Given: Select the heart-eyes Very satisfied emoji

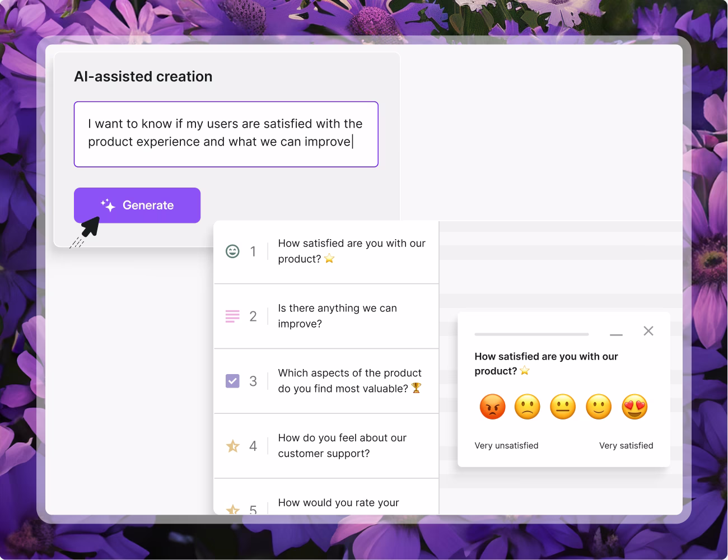Looking at the screenshot, I should (634, 407).
